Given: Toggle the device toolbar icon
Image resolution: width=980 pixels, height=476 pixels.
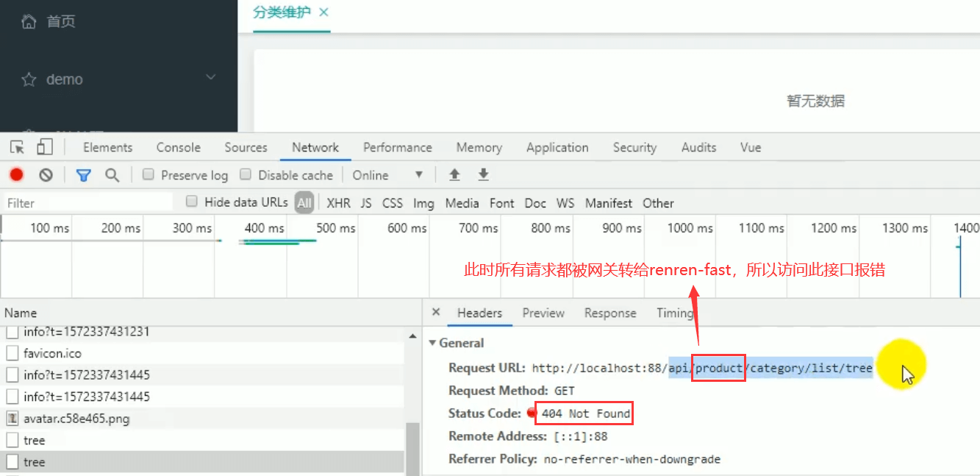Looking at the screenshot, I should pos(45,147).
